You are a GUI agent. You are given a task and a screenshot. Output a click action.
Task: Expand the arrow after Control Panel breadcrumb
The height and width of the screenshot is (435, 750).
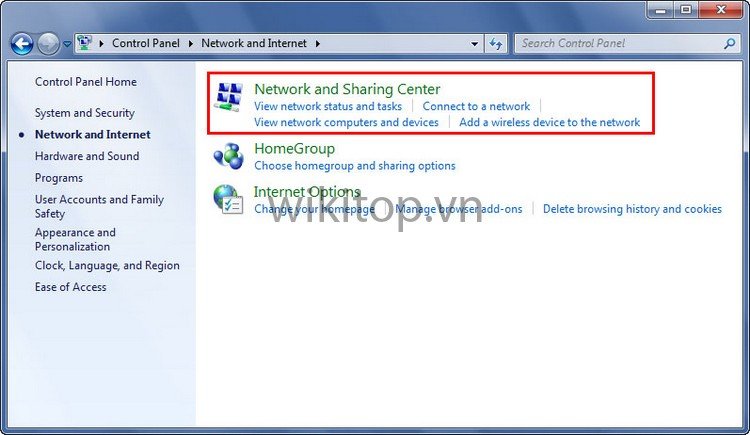pyautogui.click(x=191, y=44)
